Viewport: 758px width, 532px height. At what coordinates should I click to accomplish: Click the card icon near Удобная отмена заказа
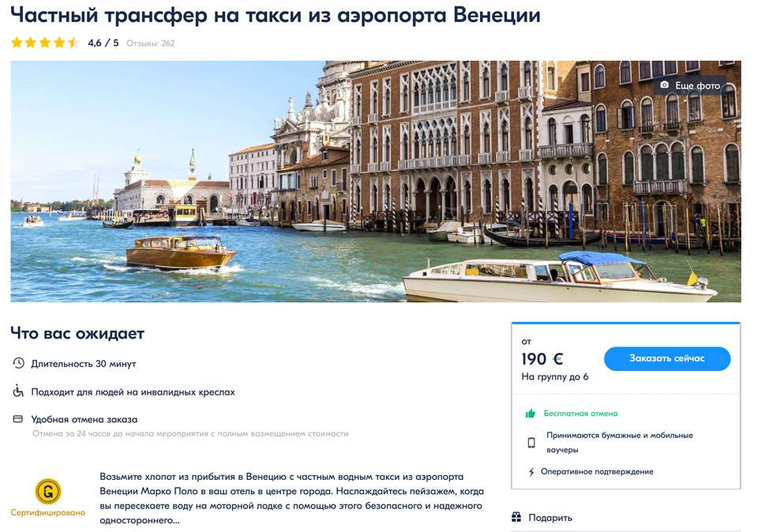(x=18, y=419)
